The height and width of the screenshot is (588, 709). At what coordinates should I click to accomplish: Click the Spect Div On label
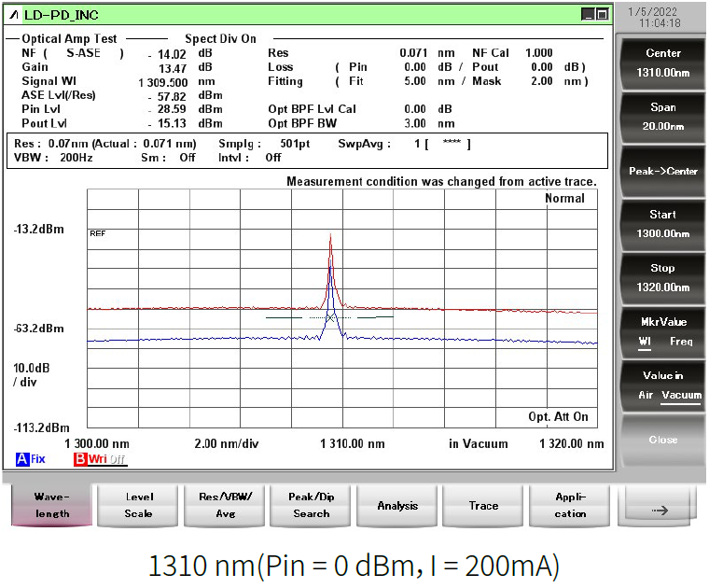pos(220,39)
